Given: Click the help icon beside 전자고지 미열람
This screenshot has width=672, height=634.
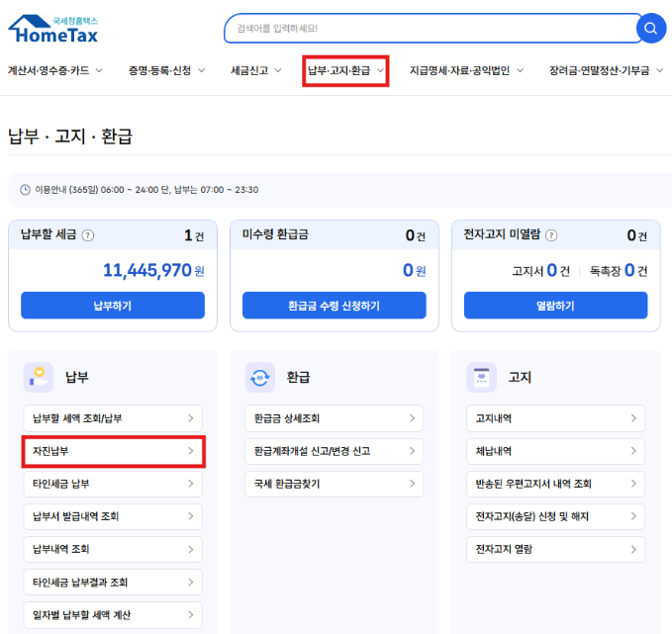Looking at the screenshot, I should (550, 235).
